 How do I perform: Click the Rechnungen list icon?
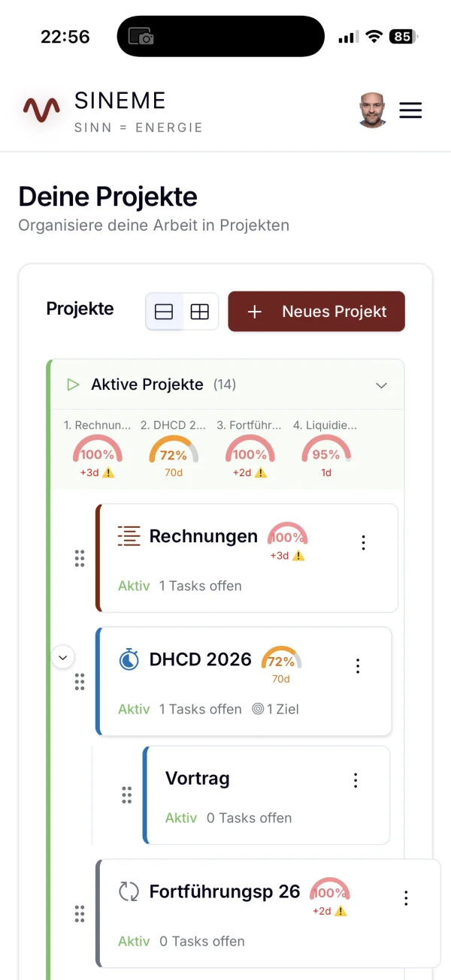pos(129,536)
